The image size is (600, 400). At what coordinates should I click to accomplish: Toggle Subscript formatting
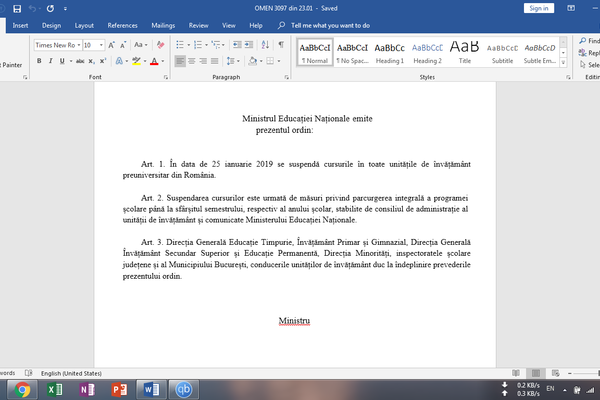91,61
